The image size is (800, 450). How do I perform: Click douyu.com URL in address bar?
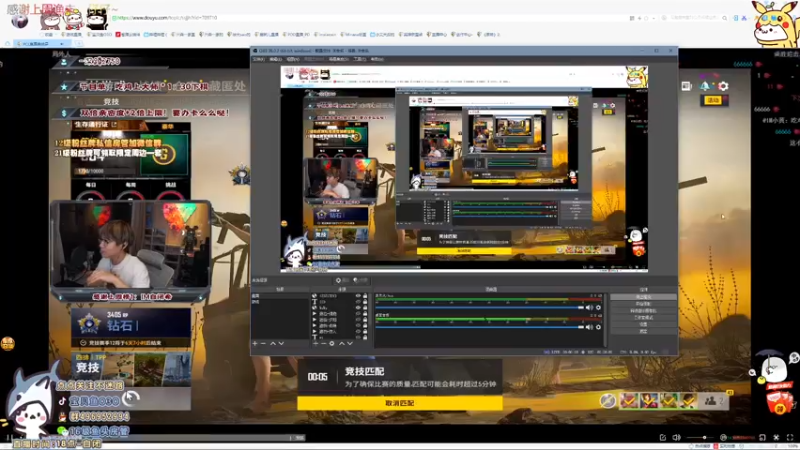(167, 18)
